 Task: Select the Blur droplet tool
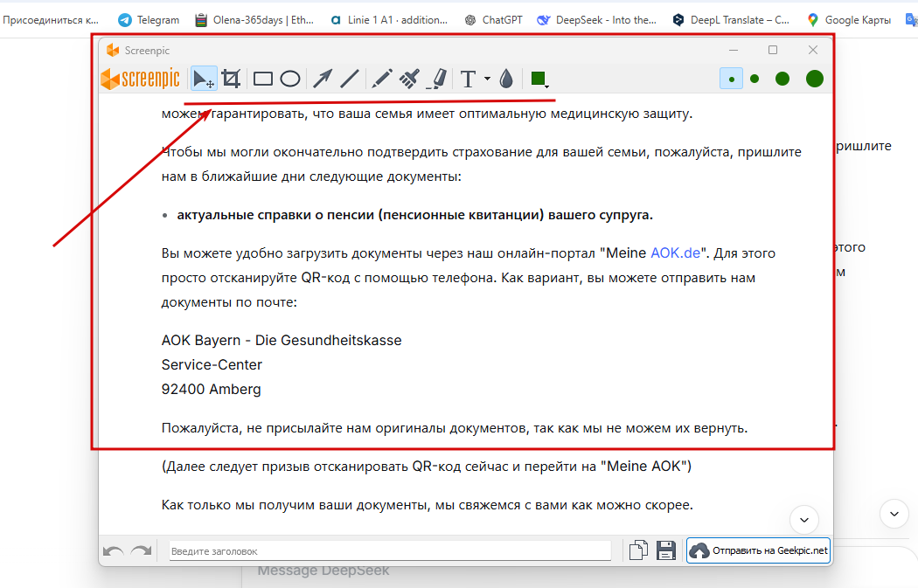click(x=507, y=79)
